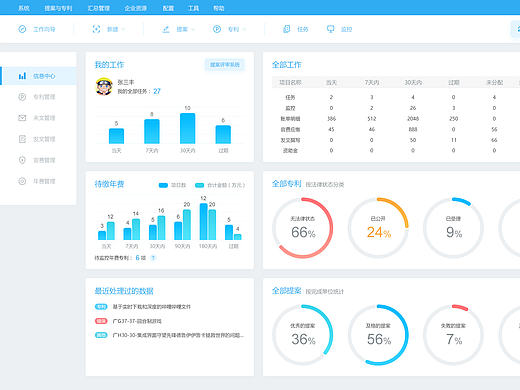This screenshot has width=520, height=390.
Task: Open the second recent data entry starting 广G37
Action: coord(137,321)
